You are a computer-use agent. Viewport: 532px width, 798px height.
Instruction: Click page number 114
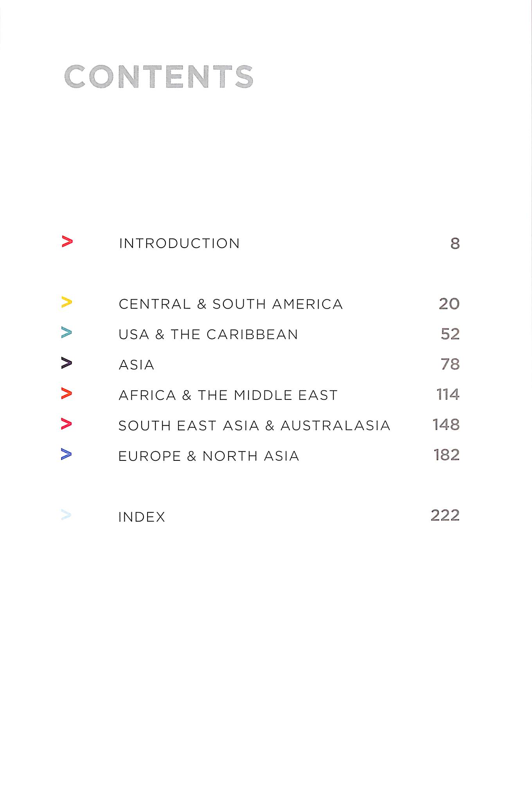(448, 394)
